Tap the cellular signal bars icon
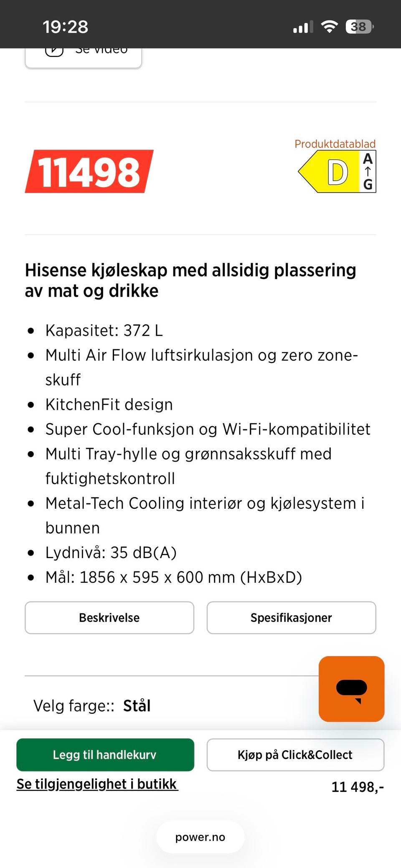The width and height of the screenshot is (401, 868). [x=303, y=27]
